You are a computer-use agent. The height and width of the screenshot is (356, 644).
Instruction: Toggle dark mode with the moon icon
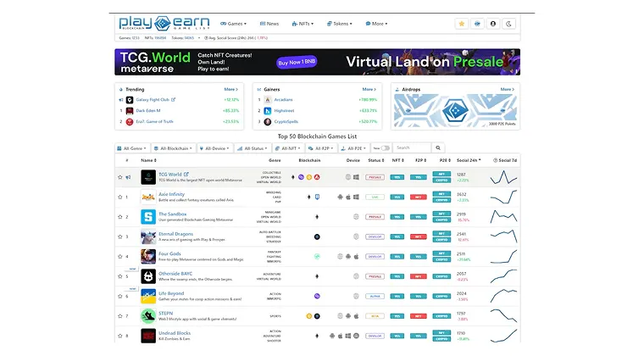tap(509, 24)
